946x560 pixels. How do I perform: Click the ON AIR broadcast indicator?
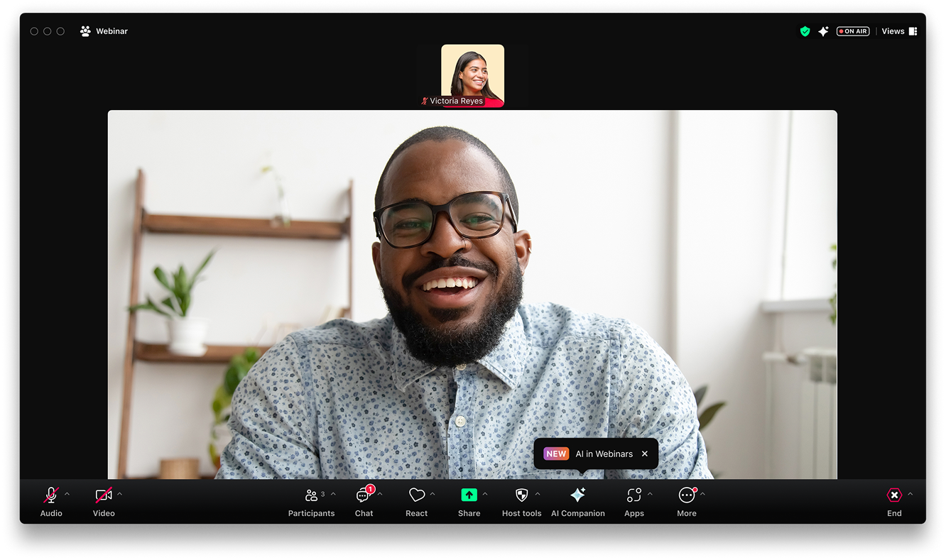853,31
